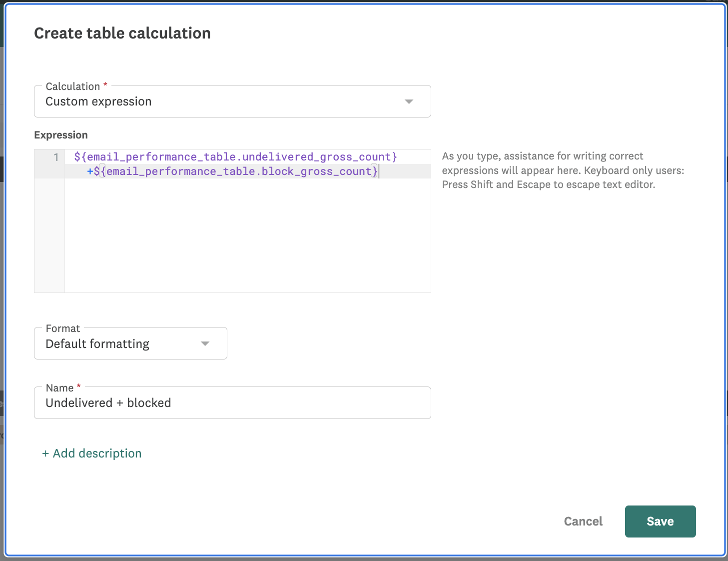Click the undelivered_gross_count expression line
Screen dimensions: 728x561
tap(235, 157)
